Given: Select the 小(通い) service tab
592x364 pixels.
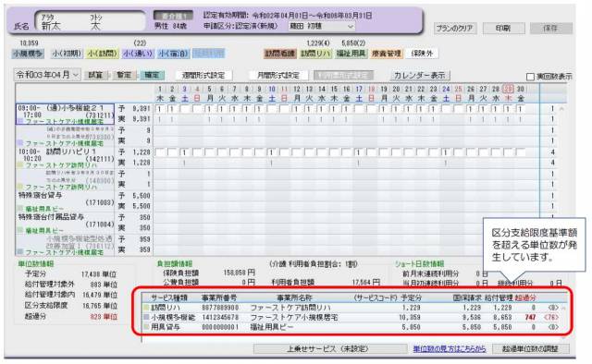Looking at the screenshot, I should point(138,54).
